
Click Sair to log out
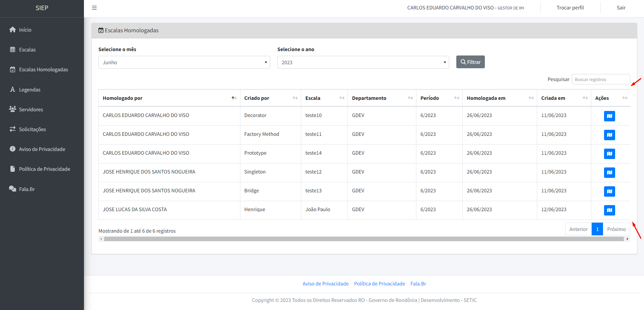coord(621,8)
